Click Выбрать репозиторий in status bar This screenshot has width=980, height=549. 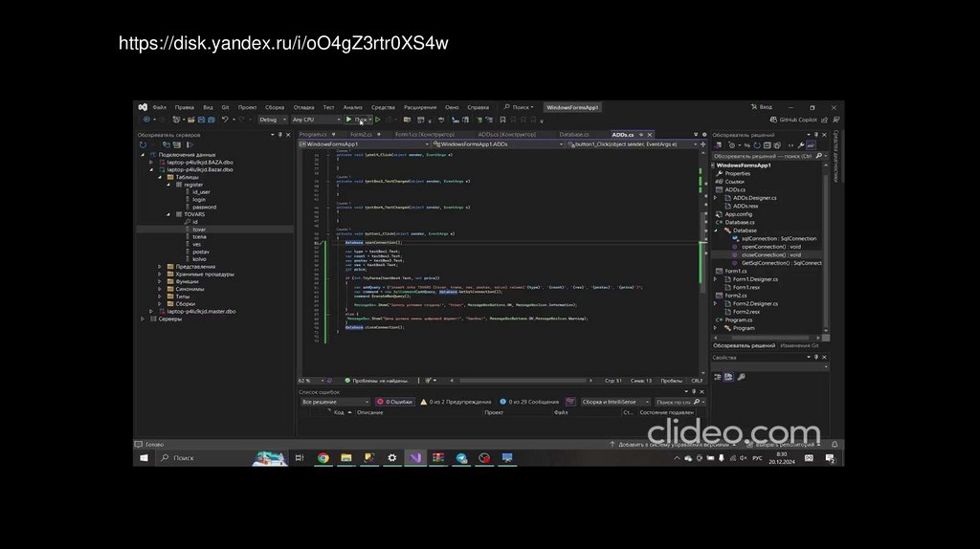(x=784, y=445)
